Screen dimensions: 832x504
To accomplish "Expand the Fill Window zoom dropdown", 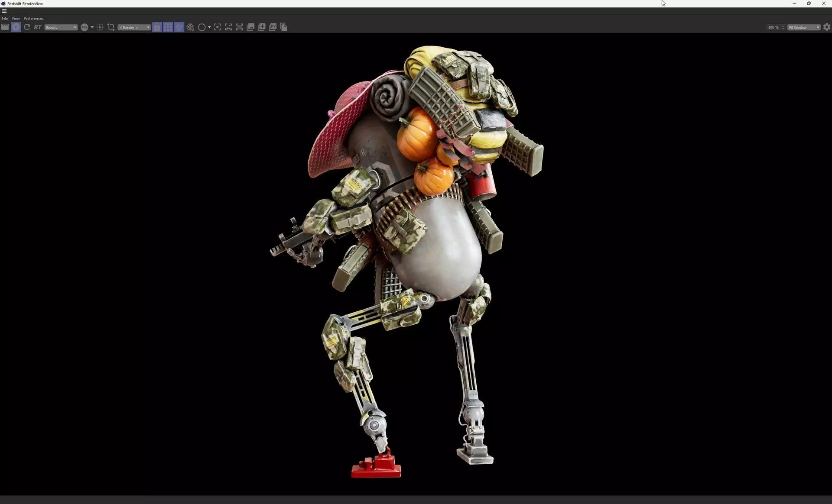I will [x=804, y=27].
